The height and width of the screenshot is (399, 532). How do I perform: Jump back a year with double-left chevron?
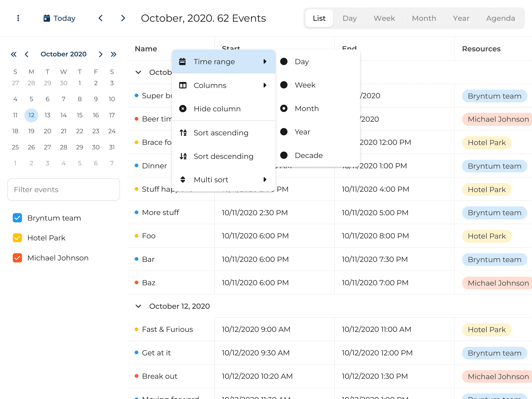(14, 54)
